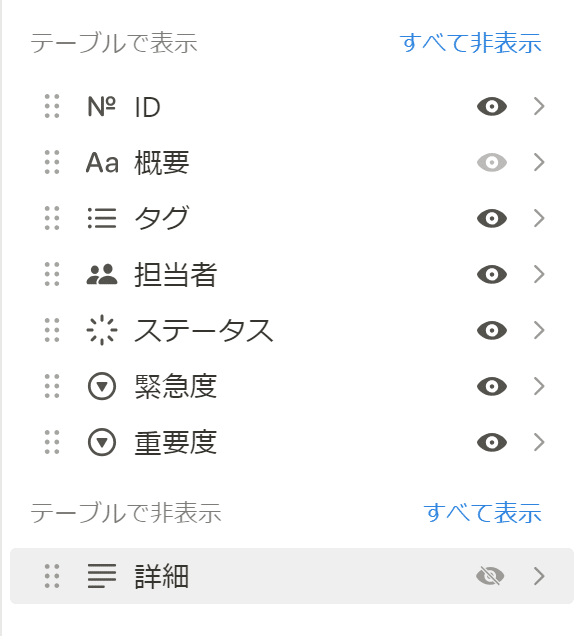Hide the ID property with its eye
Screen dimensions: 574x636
pos(492,107)
